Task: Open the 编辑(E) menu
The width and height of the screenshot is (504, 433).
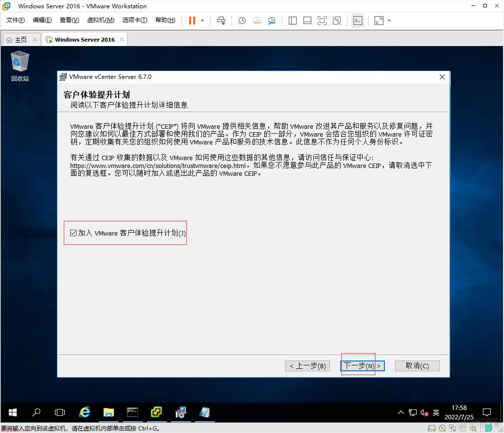Action: (x=42, y=20)
